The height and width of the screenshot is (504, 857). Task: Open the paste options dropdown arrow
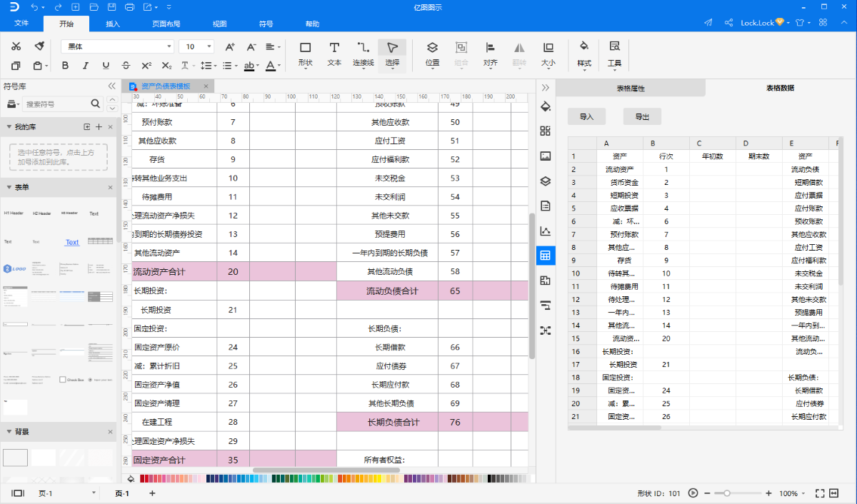[x=47, y=66]
